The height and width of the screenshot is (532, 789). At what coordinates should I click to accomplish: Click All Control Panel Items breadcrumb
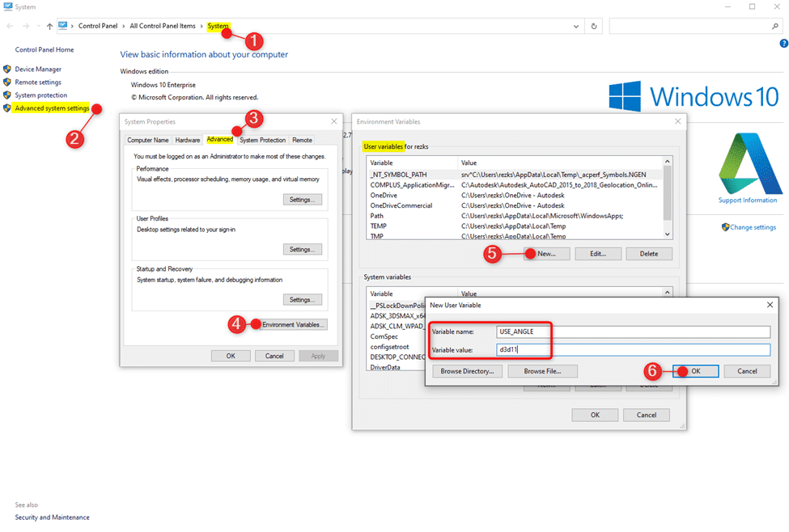click(x=163, y=26)
